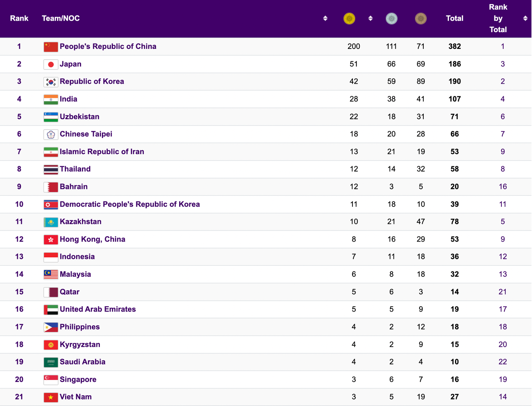Click the silver medal column icon
Screen dimensions: 532x406
tap(391, 18)
